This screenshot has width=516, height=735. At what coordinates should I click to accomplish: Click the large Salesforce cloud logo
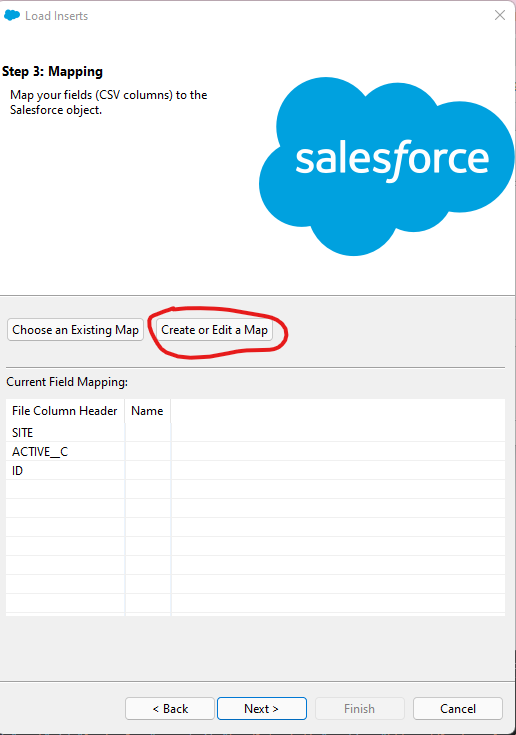[387, 166]
